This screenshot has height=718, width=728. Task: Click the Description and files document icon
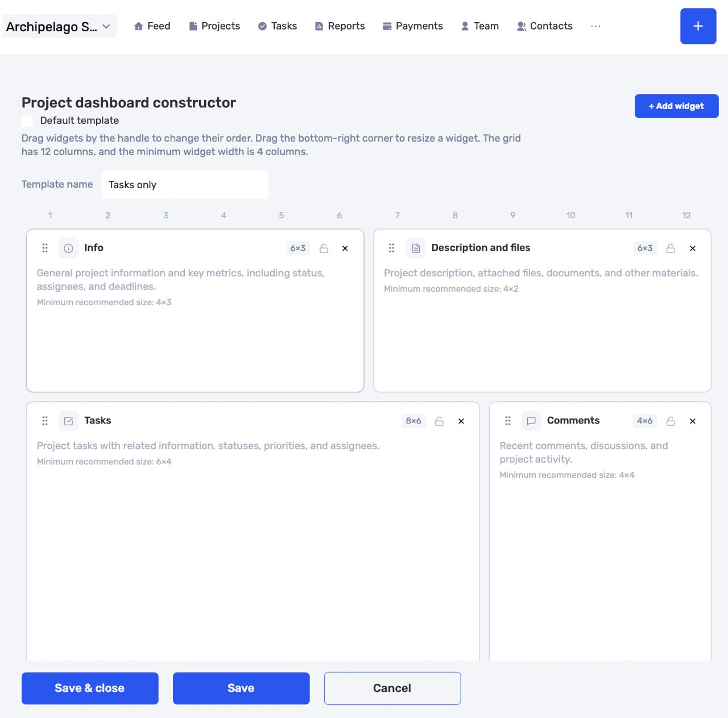(x=416, y=248)
